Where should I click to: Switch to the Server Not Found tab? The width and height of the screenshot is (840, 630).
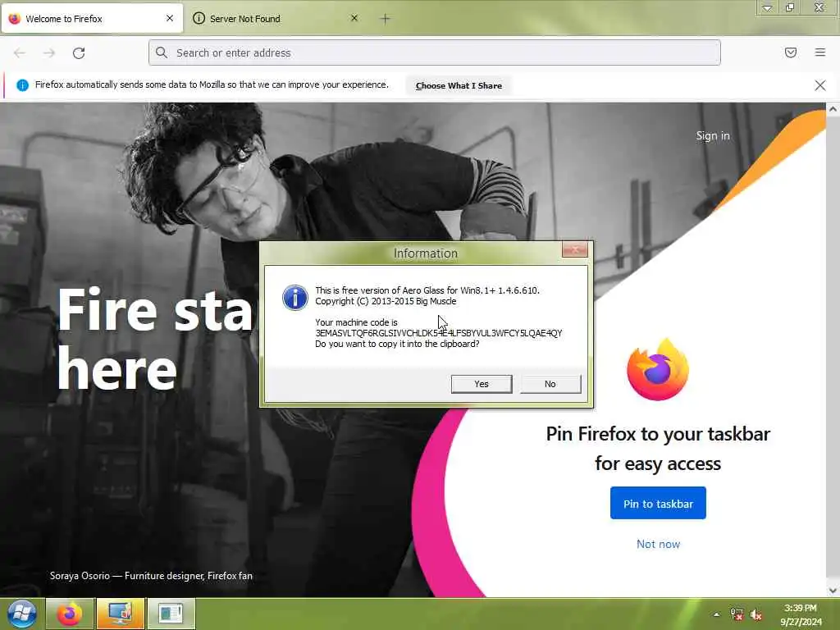click(x=276, y=19)
